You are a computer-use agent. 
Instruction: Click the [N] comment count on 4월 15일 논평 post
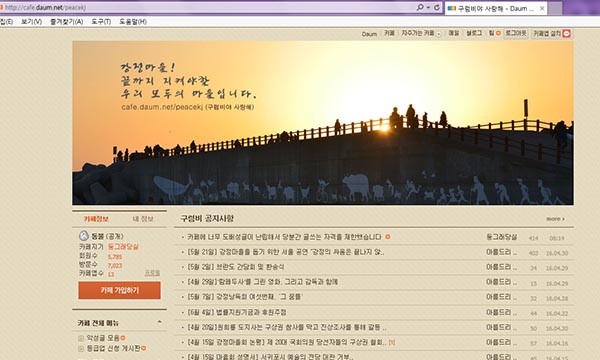[392, 342]
